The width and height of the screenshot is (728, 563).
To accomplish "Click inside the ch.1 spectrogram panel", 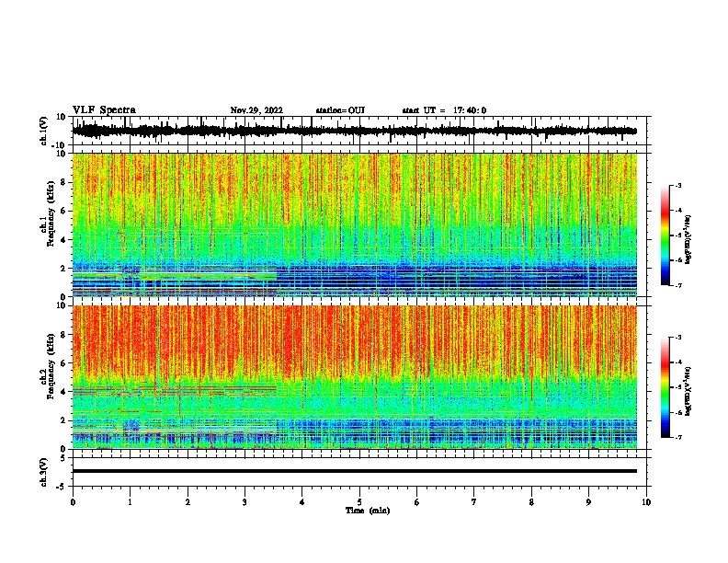I will pos(355,224).
